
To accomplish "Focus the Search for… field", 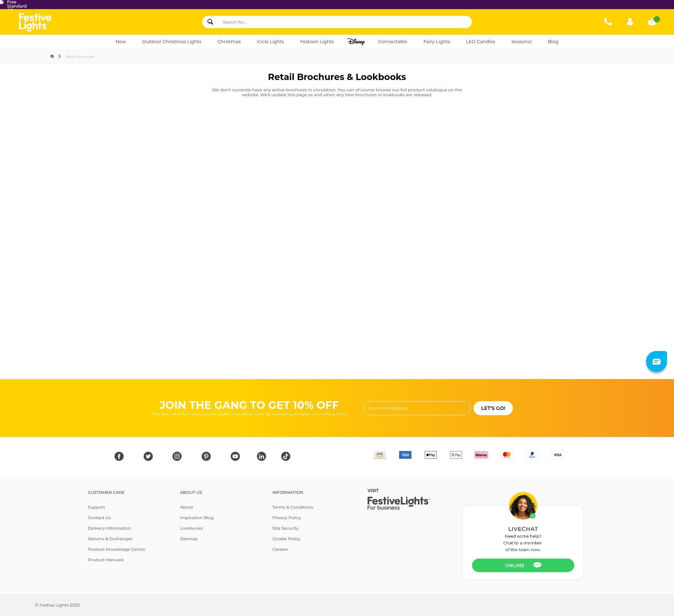I will 337,22.
